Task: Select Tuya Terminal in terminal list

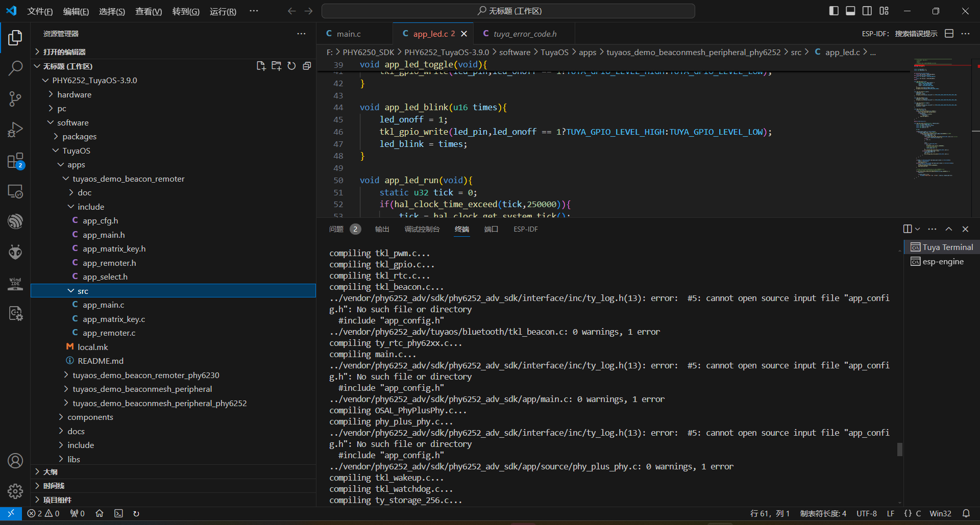Action: click(942, 247)
